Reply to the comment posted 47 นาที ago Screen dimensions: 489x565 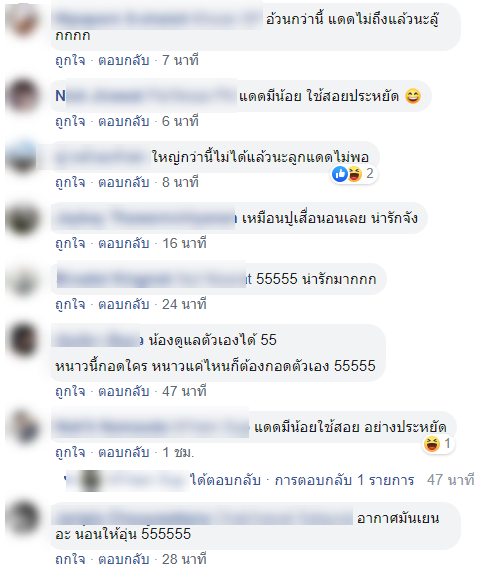(x=124, y=391)
